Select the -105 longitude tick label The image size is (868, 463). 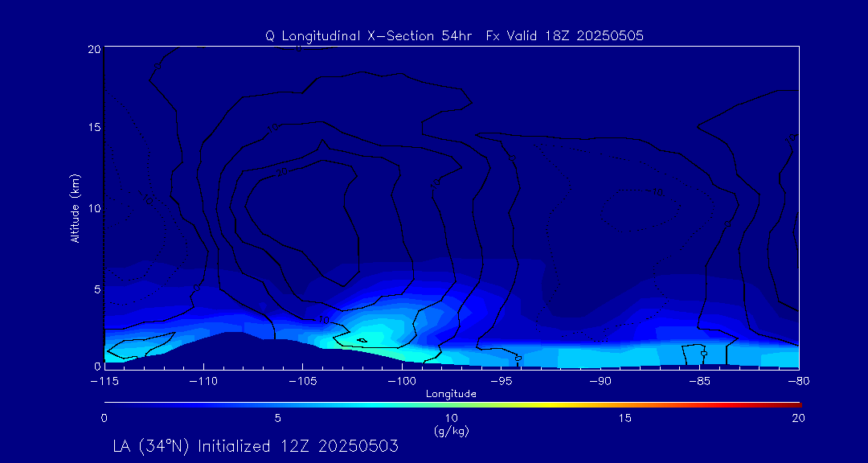click(302, 382)
